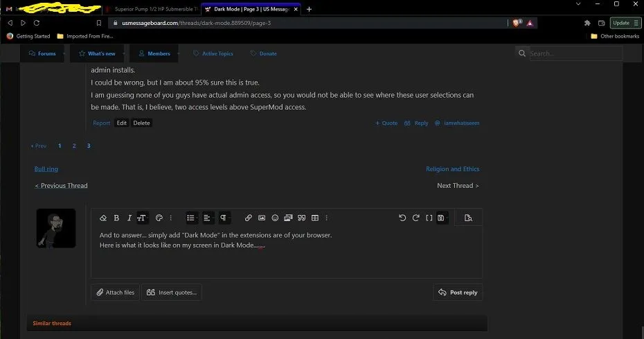Expand the list options dropdown
644x339 pixels.
click(x=192, y=218)
